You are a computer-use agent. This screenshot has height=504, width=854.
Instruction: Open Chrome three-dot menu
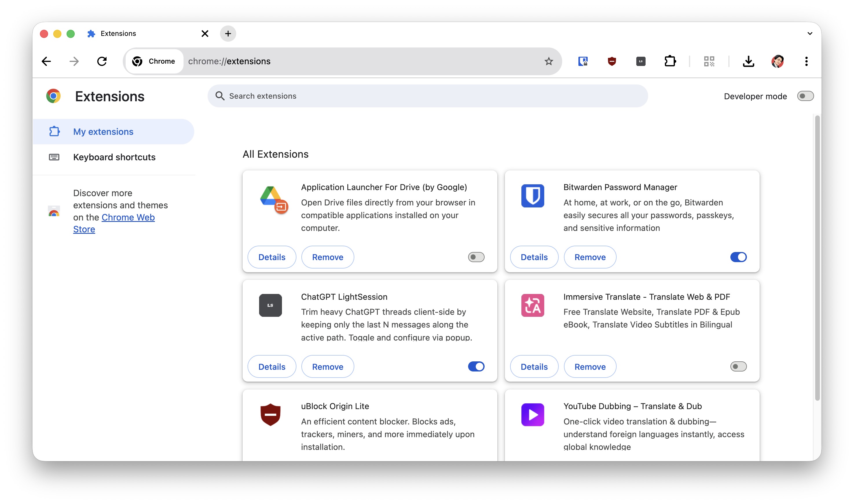coord(806,61)
